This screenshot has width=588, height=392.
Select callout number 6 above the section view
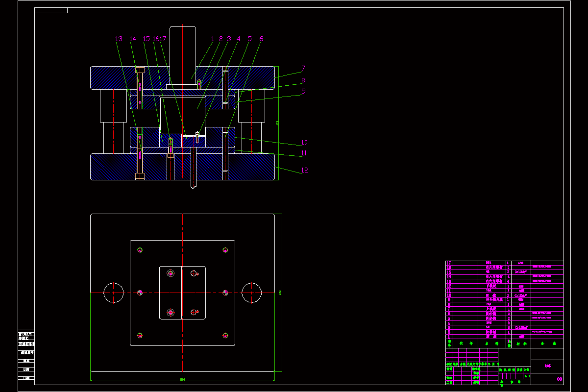[261, 38]
